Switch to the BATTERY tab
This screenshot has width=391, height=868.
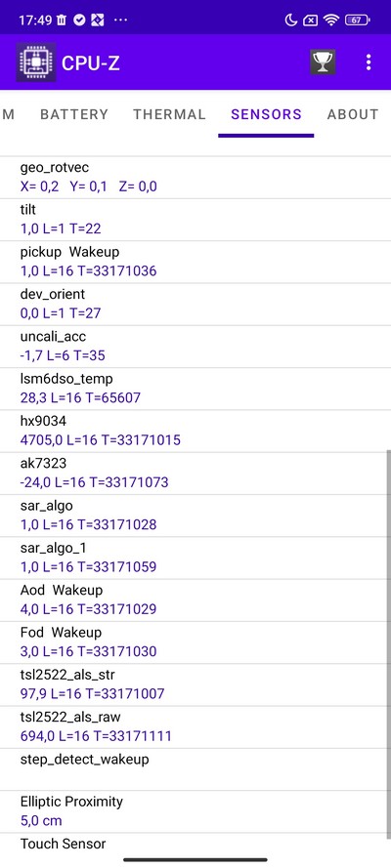74,114
